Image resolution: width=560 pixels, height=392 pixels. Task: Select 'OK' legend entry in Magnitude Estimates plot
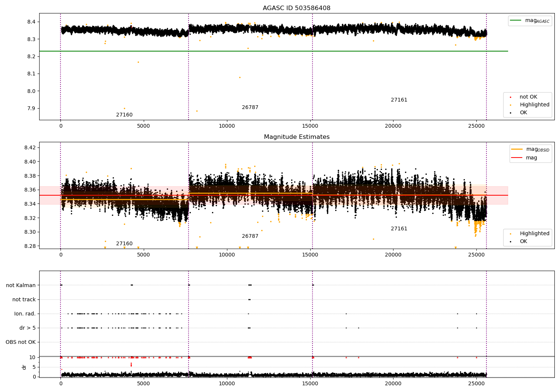coord(523,242)
